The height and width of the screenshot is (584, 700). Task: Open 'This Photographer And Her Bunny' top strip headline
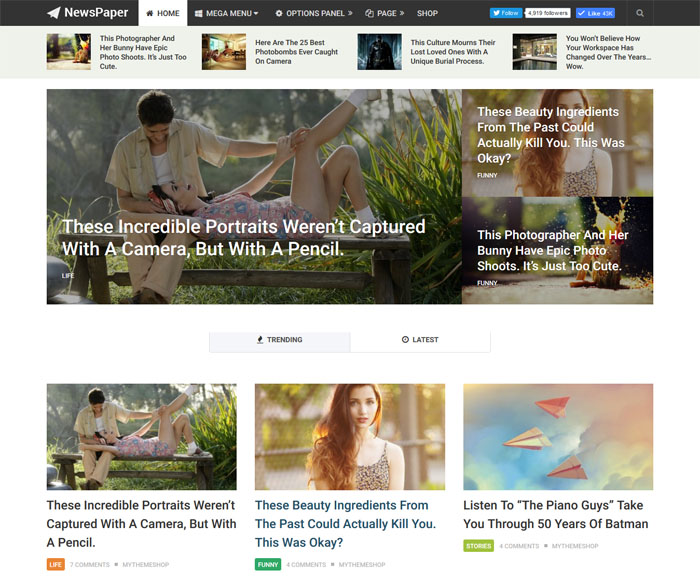click(143, 52)
